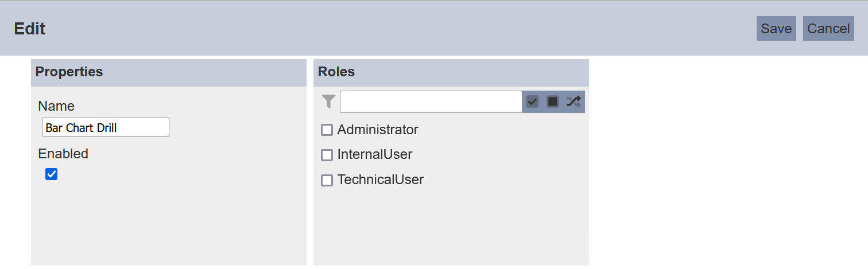Click the Properties panel header
The height and width of the screenshot is (269, 868).
point(169,72)
